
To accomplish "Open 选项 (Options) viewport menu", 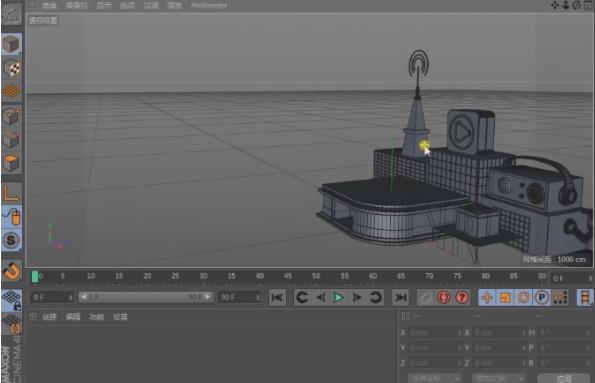I will (127, 5).
